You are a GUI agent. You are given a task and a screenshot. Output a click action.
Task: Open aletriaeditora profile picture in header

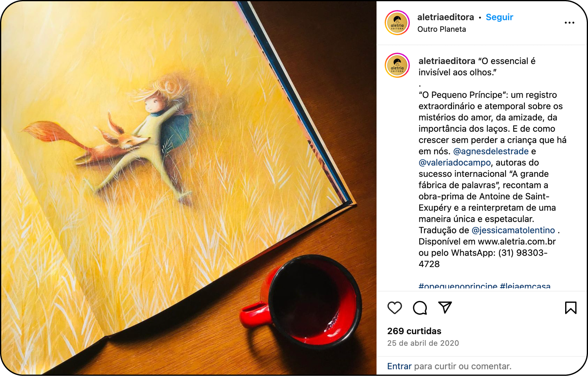[x=397, y=23]
